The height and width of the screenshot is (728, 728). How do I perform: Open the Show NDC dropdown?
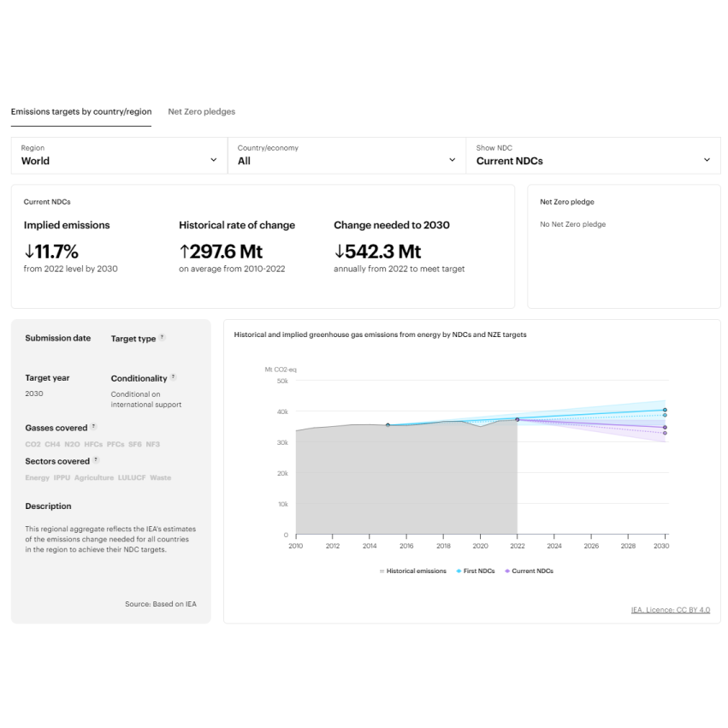593,155
